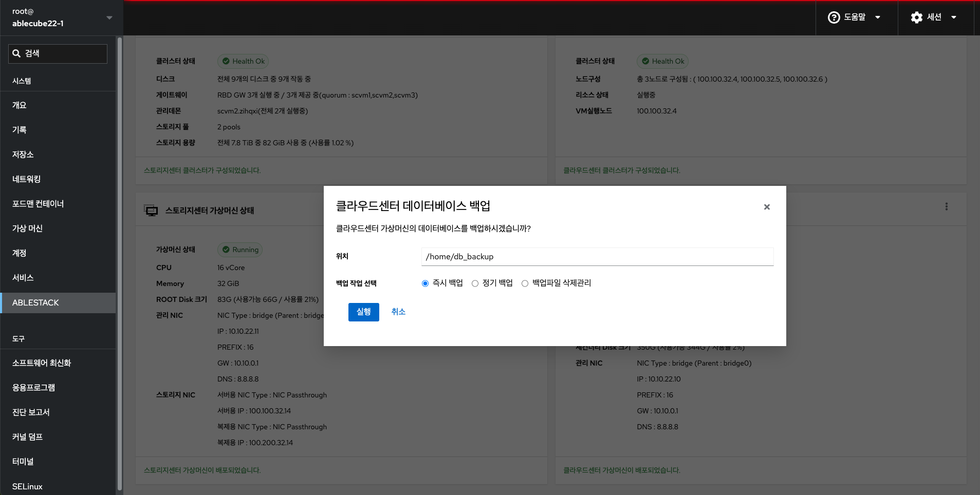The image size is (980, 495).
Task: Open the kebab menu on right card
Action: point(946,206)
